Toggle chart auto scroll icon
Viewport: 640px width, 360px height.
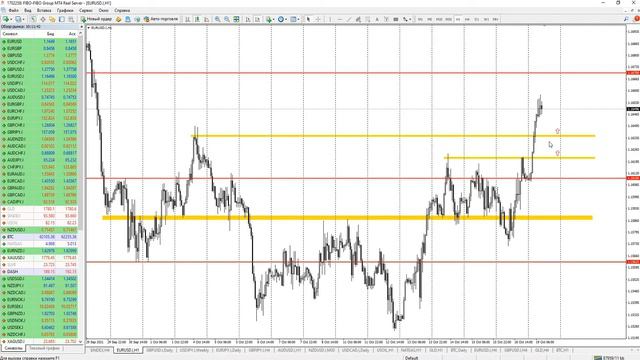[248, 19]
